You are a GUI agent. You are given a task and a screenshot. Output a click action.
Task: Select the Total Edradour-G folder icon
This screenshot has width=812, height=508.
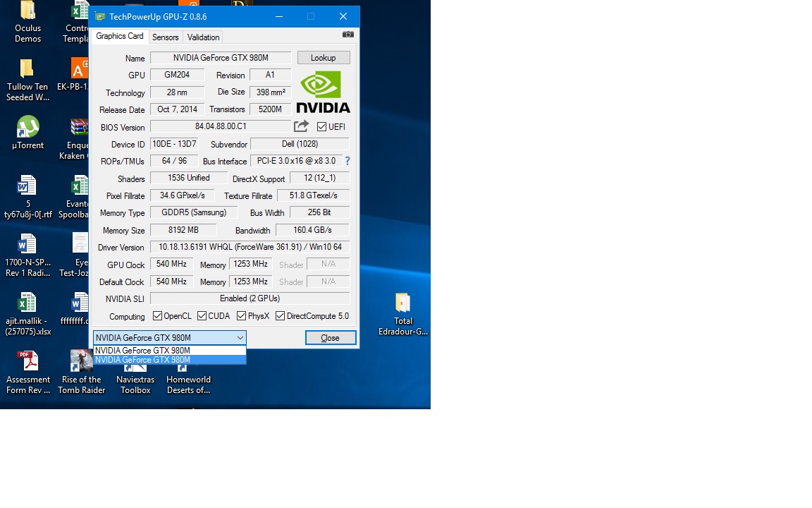tap(402, 303)
